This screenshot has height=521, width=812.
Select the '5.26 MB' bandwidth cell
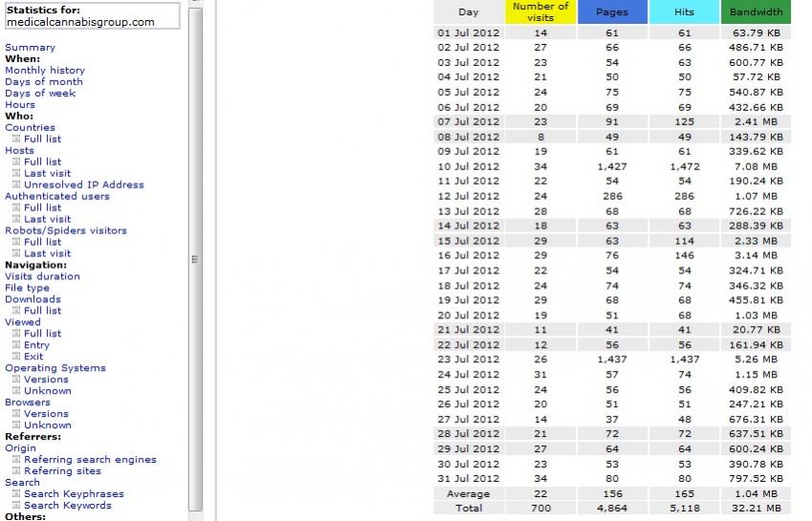[756, 359]
